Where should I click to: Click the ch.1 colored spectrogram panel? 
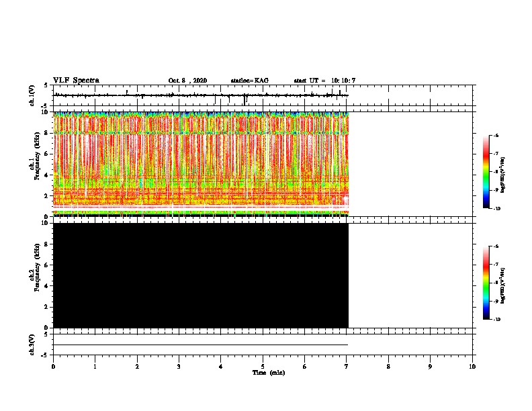[201, 164]
